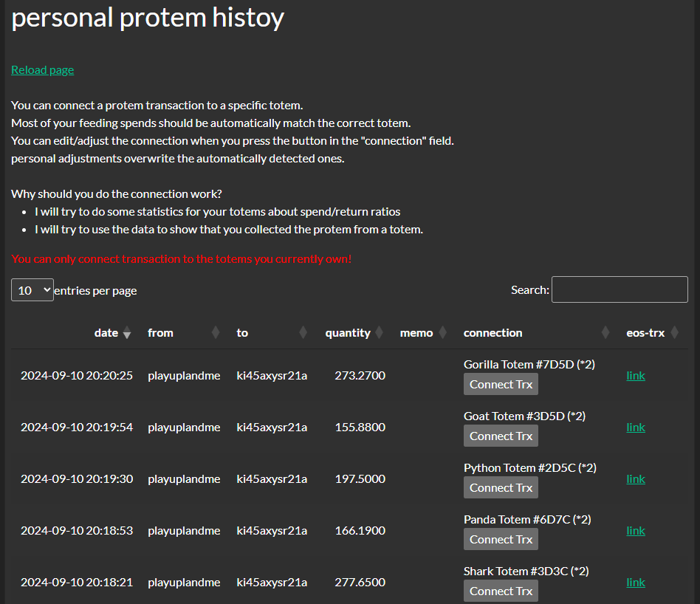
Task: Sort by the quantity column arrows
Action: point(380,332)
